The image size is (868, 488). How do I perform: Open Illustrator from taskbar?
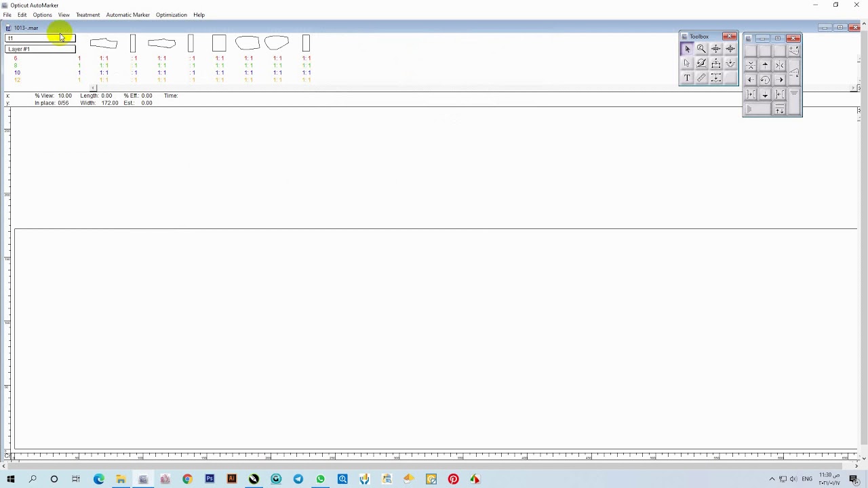pyautogui.click(x=231, y=479)
